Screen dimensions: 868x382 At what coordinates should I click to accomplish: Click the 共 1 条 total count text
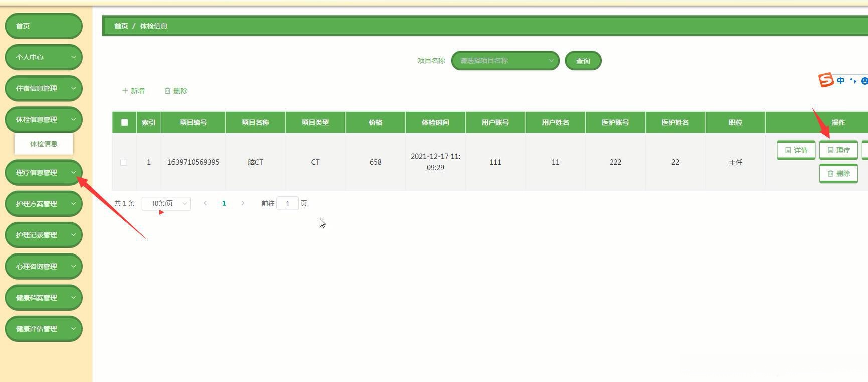coord(124,203)
